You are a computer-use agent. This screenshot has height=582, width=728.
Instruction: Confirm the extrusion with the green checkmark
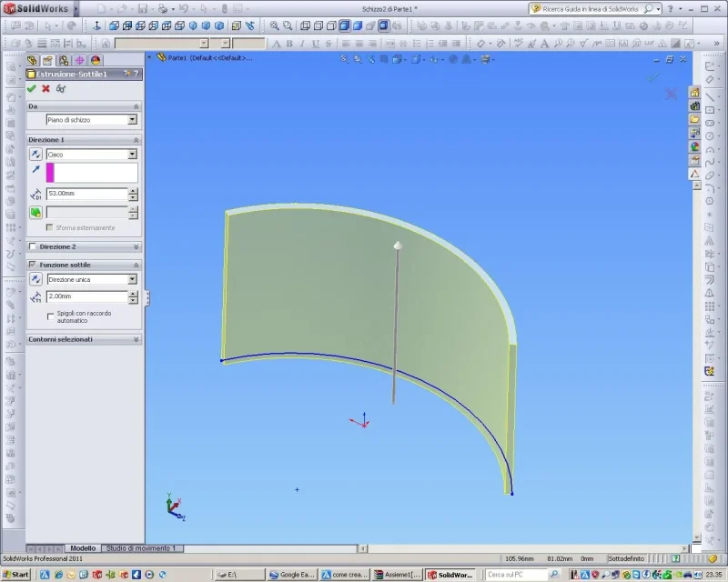[x=32, y=88]
